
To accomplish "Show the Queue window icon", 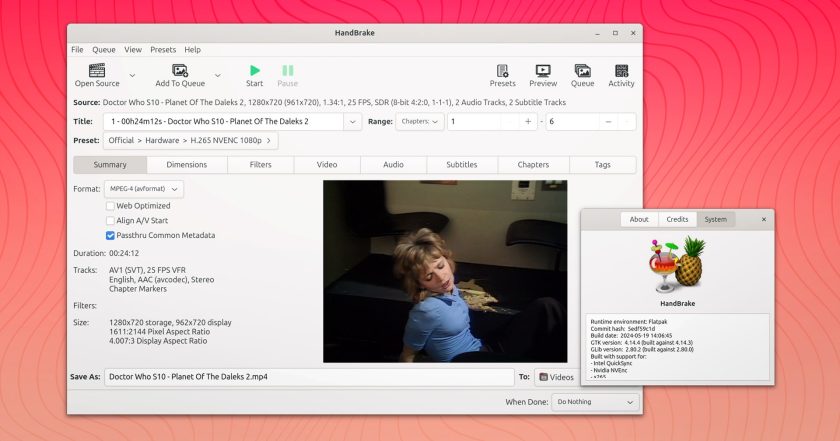I will click(582, 70).
